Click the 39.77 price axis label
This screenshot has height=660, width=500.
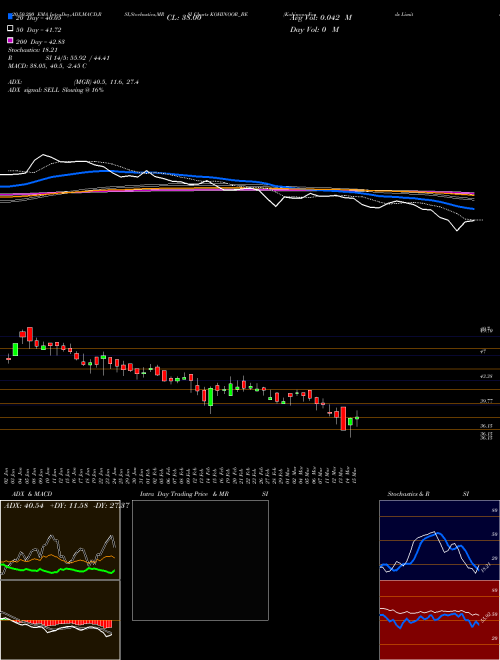pyautogui.click(x=487, y=402)
